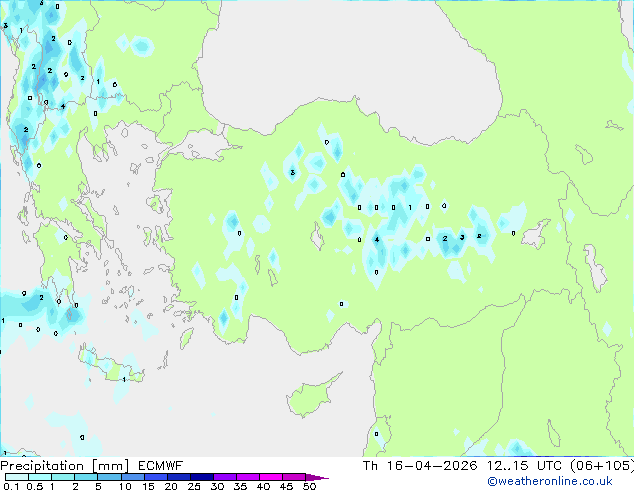634x490 pixels.
Task: Click the legend label '0.5'
Action: point(35,486)
